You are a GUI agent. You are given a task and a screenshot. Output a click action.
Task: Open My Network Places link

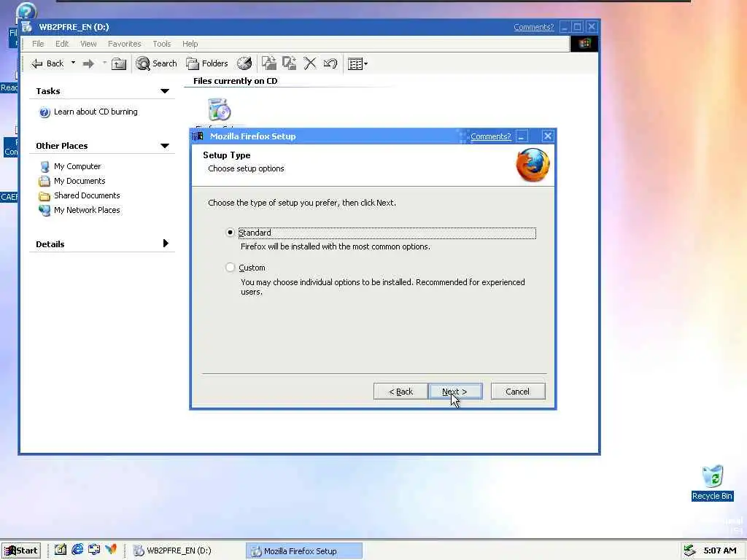pyautogui.click(x=87, y=210)
